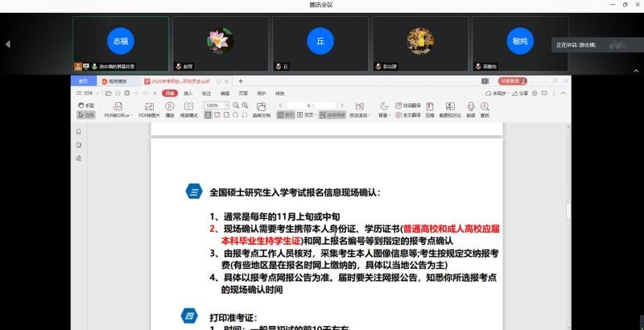This screenshot has width=644, height=330.
Task: Click the PDF转图片 export icon
Action: (149, 106)
